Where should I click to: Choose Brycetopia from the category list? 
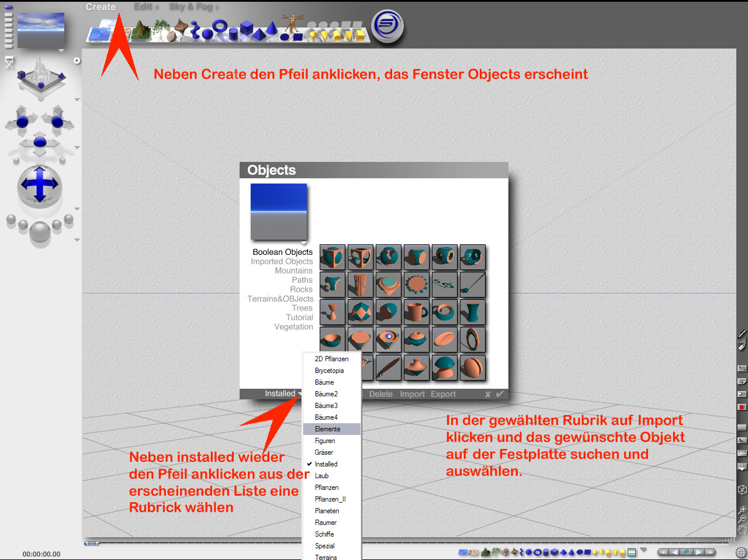pos(331,371)
